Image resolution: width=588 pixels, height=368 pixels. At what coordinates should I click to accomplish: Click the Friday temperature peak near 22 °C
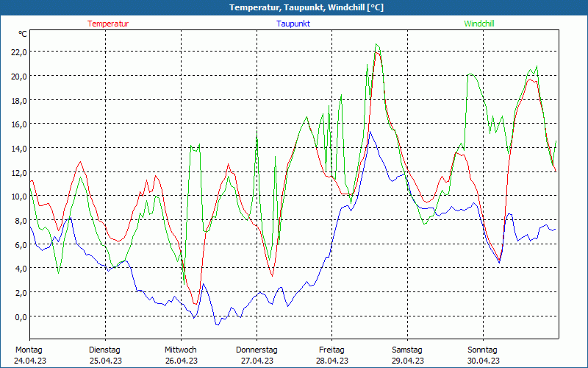pos(377,53)
